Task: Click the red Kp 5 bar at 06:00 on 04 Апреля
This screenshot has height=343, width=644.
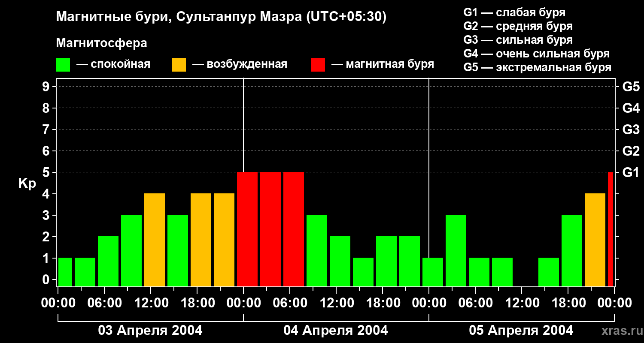Action: click(294, 229)
